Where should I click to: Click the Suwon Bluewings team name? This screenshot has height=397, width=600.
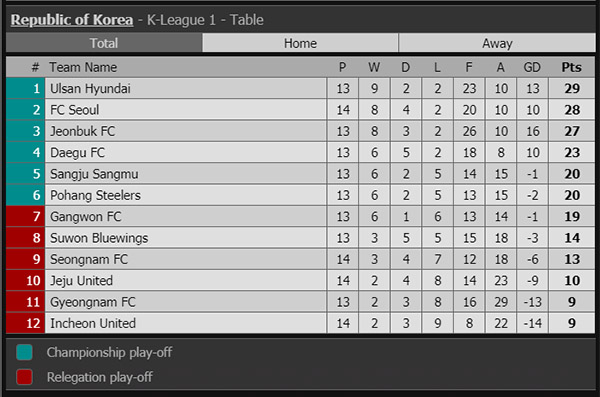99,238
